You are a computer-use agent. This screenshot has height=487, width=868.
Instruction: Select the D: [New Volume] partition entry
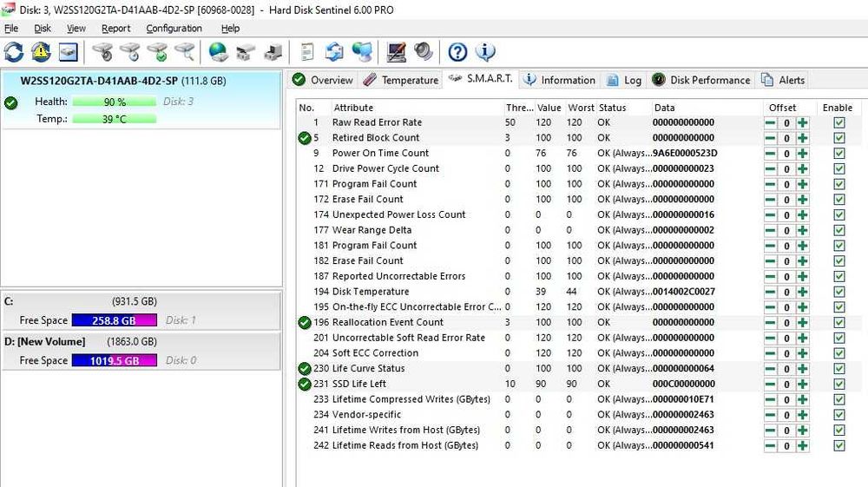(x=141, y=351)
